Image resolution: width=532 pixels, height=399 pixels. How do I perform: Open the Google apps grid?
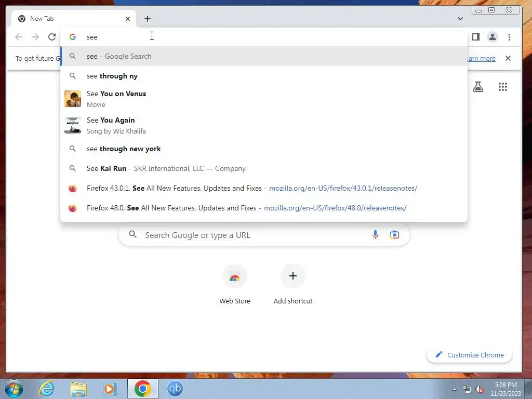coord(503,87)
